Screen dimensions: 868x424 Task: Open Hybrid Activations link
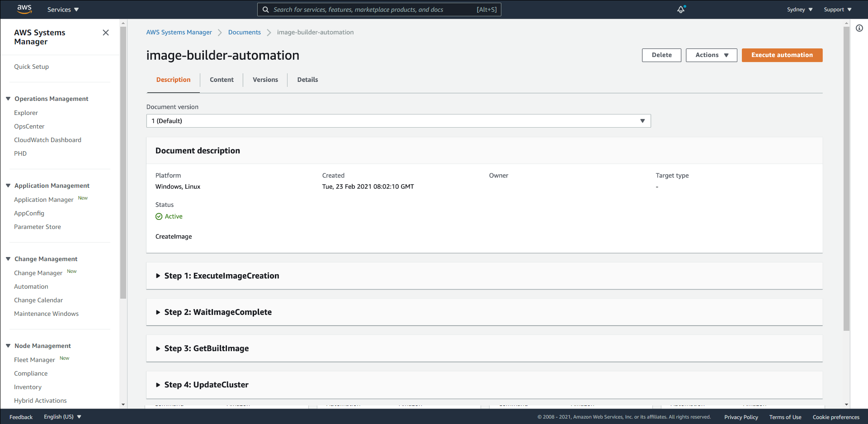pyautogui.click(x=40, y=400)
